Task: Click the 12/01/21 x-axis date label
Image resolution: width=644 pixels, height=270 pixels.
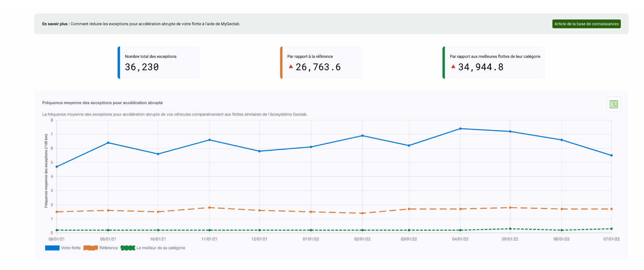Action: pos(259,239)
